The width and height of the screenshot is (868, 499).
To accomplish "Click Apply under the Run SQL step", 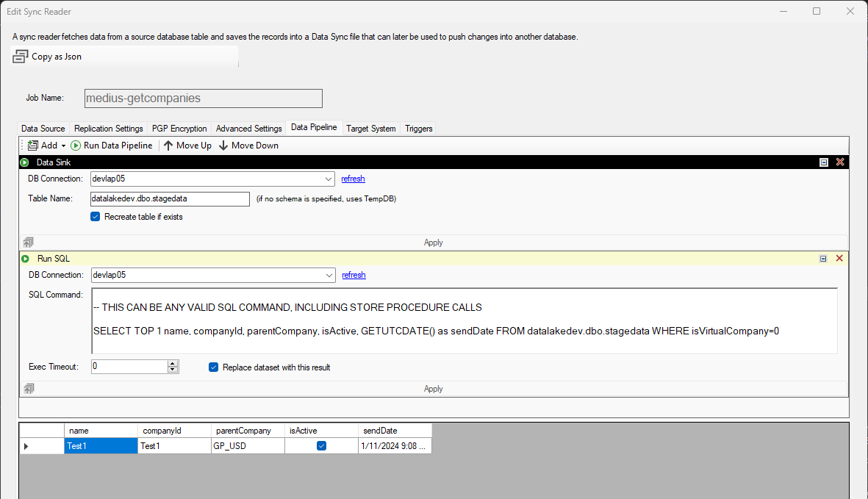I will (x=434, y=389).
